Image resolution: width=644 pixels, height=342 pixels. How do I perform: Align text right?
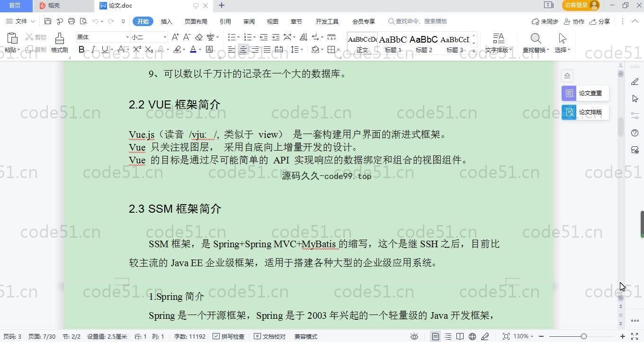(x=255, y=49)
